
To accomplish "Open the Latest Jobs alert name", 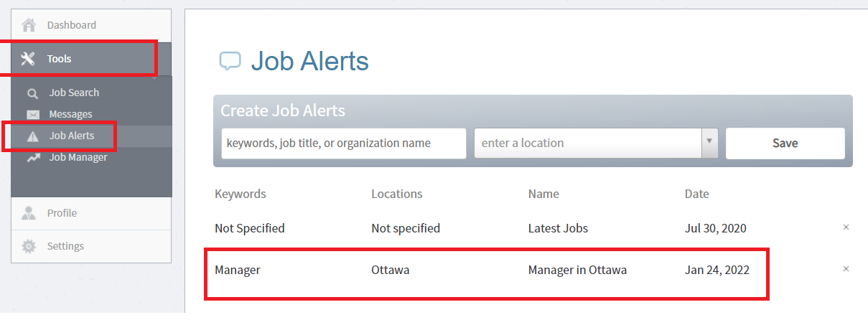I will 558,228.
